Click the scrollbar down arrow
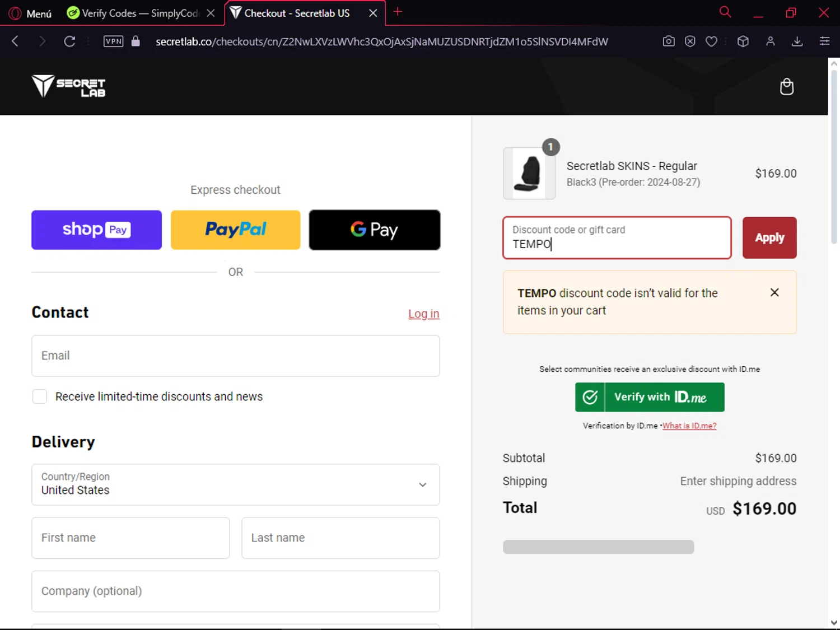The height and width of the screenshot is (630, 840). pyautogui.click(x=834, y=622)
